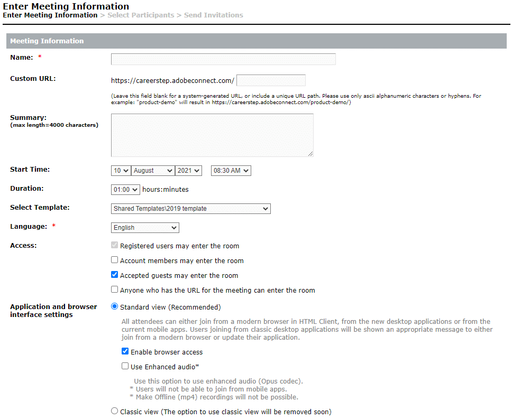Expand the Select Template dropdown
The image size is (512, 420).
[x=191, y=209]
